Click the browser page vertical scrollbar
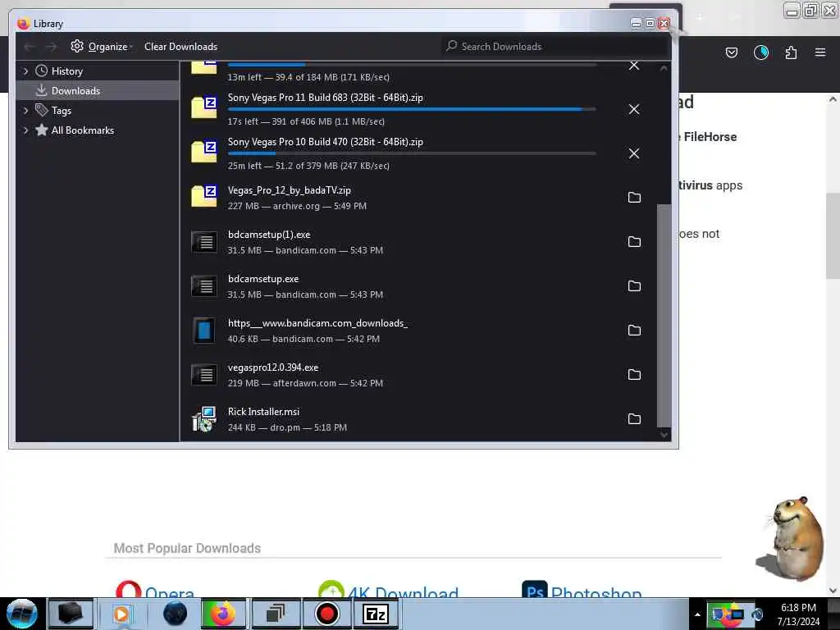The height and width of the screenshot is (630, 840). [x=833, y=235]
